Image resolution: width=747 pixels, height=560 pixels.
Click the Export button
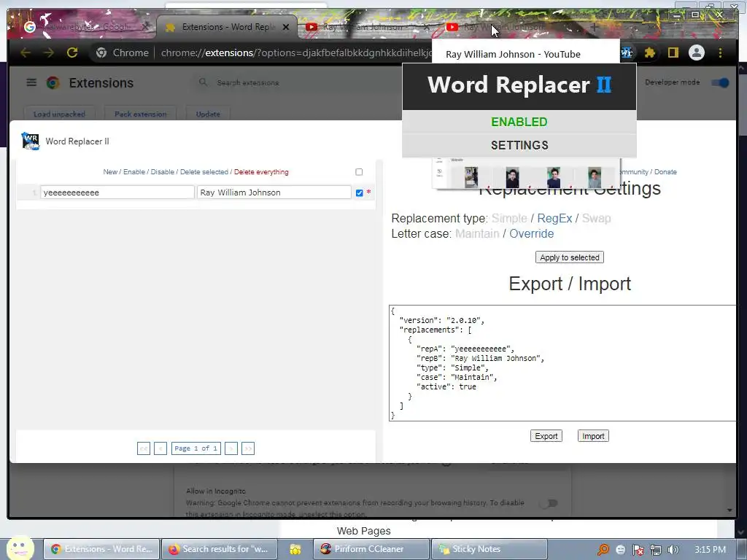click(x=546, y=436)
